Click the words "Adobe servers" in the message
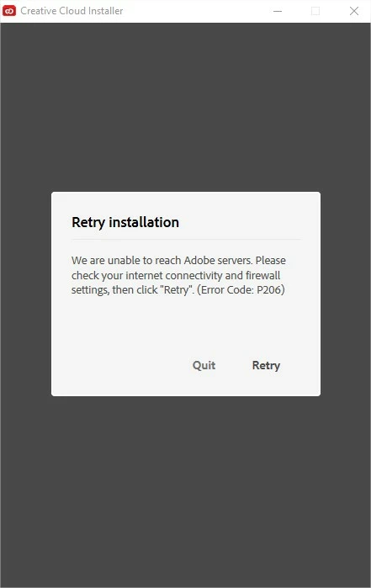 [218, 260]
